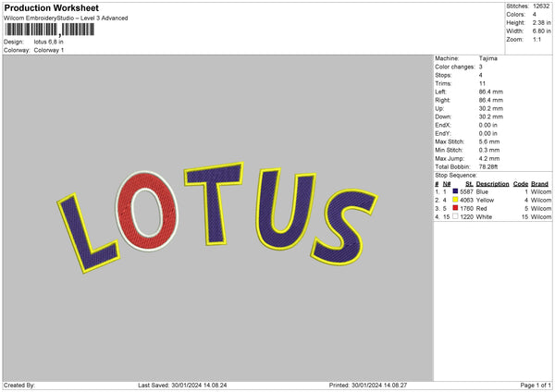Image resolution: width=555 pixels, height=392 pixels.
Task: Click the 'Blue' description text
Action: point(482,191)
